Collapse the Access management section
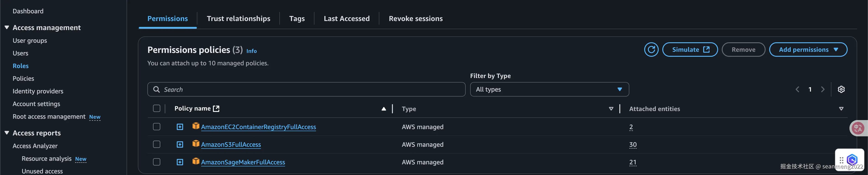The image size is (868, 175). [7, 27]
